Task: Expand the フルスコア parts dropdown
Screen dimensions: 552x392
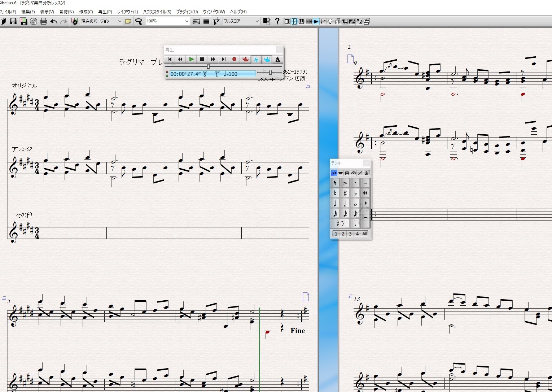Action: (241, 21)
